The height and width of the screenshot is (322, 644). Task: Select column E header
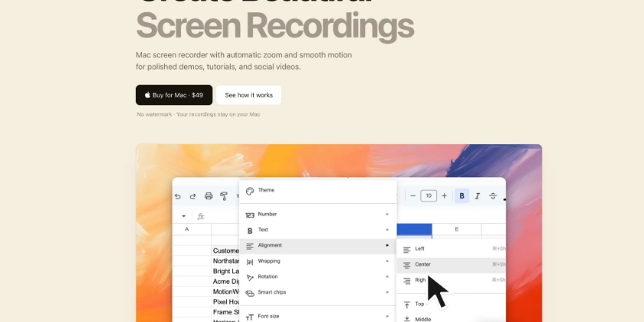click(456, 229)
